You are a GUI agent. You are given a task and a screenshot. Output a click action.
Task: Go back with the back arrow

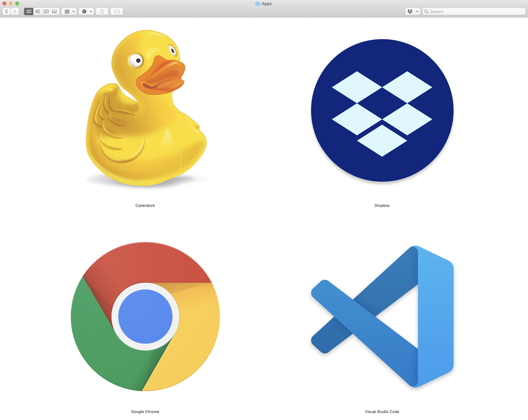pyautogui.click(x=7, y=11)
